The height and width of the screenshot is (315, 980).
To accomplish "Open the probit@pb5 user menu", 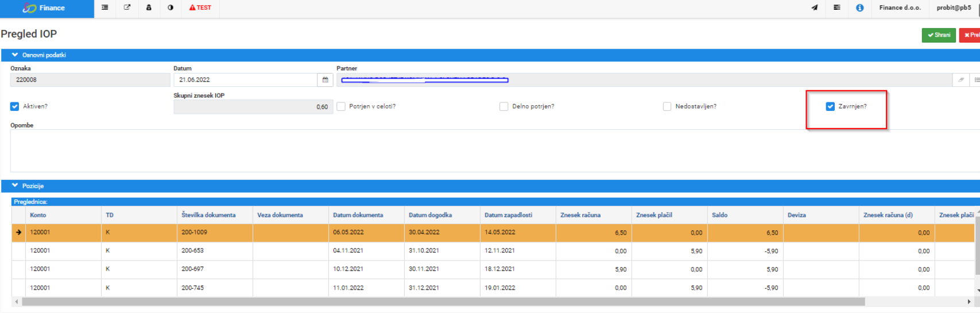I will click(954, 7).
